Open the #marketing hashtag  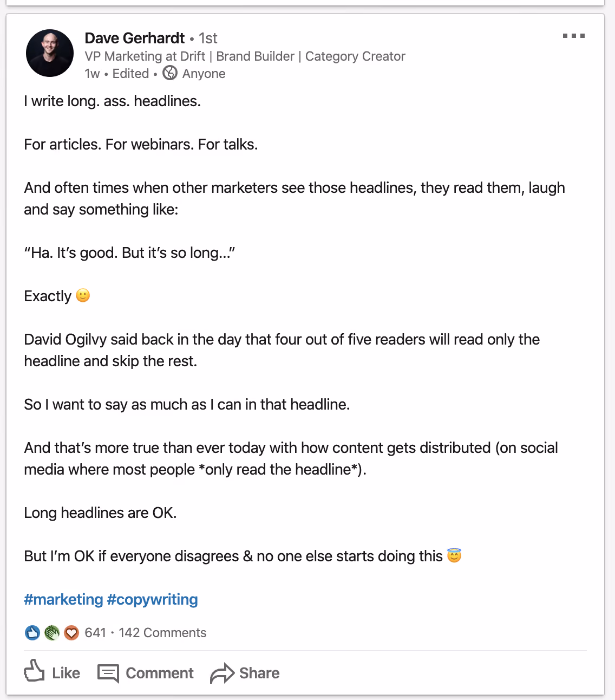(63, 599)
